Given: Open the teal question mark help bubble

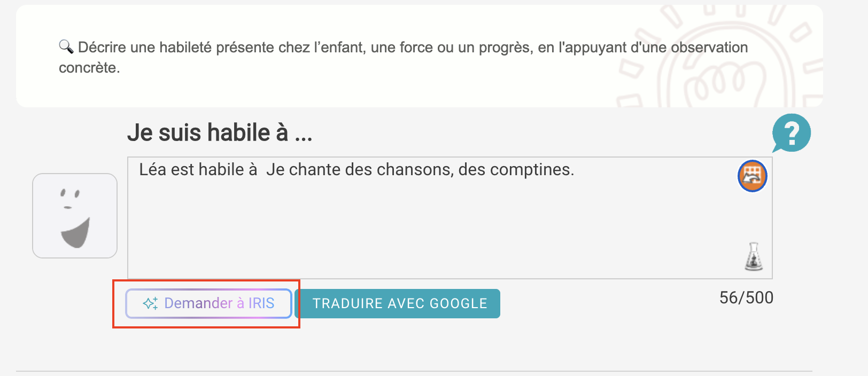Looking at the screenshot, I should pyautogui.click(x=792, y=132).
